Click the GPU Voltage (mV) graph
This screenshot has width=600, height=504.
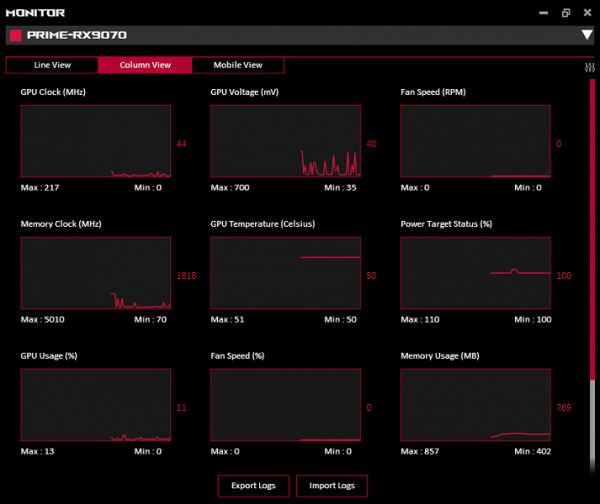285,141
